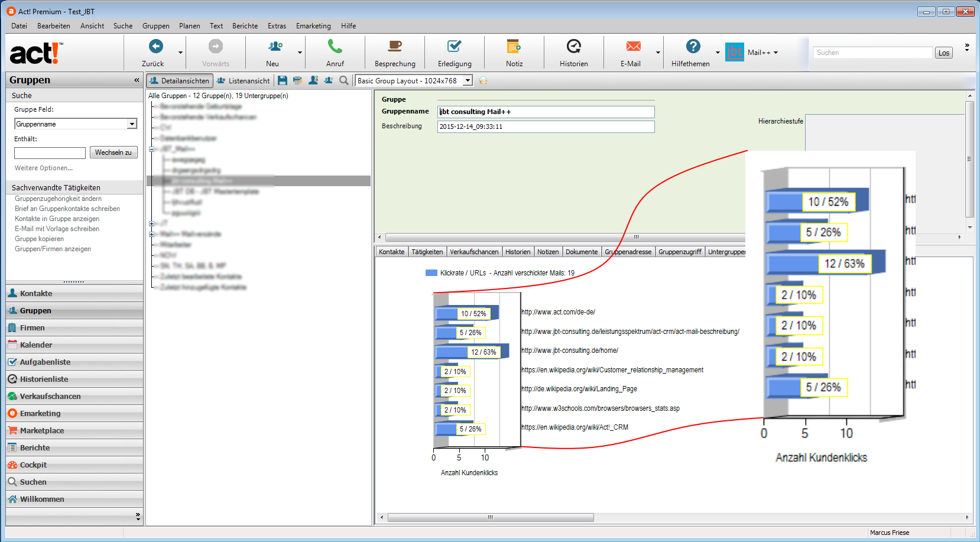Open the Bearbeiten menu
Screen dimensions: 980x542
[54, 26]
